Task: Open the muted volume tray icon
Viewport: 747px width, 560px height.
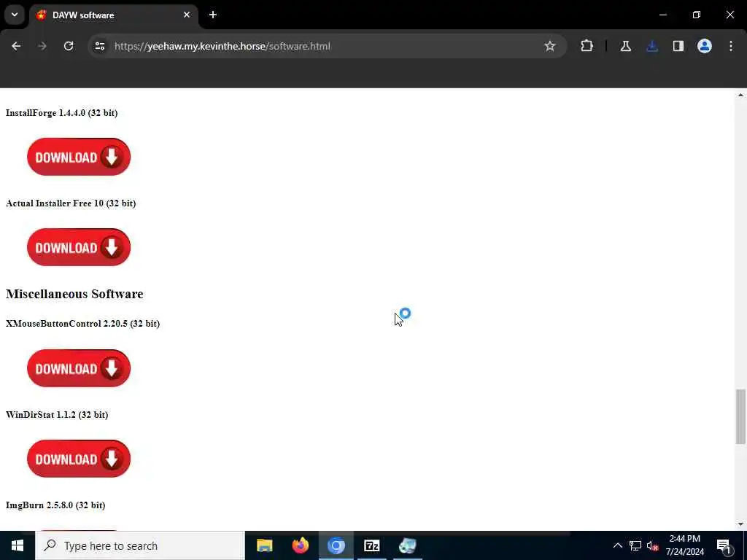Action: pos(652,545)
